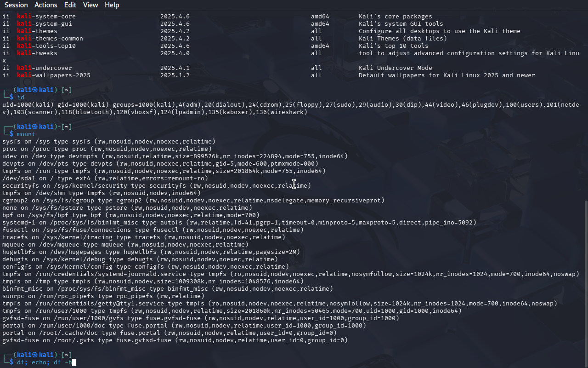The width and height of the screenshot is (588, 368).
Task: Open the Actions menu
Action: click(x=46, y=5)
